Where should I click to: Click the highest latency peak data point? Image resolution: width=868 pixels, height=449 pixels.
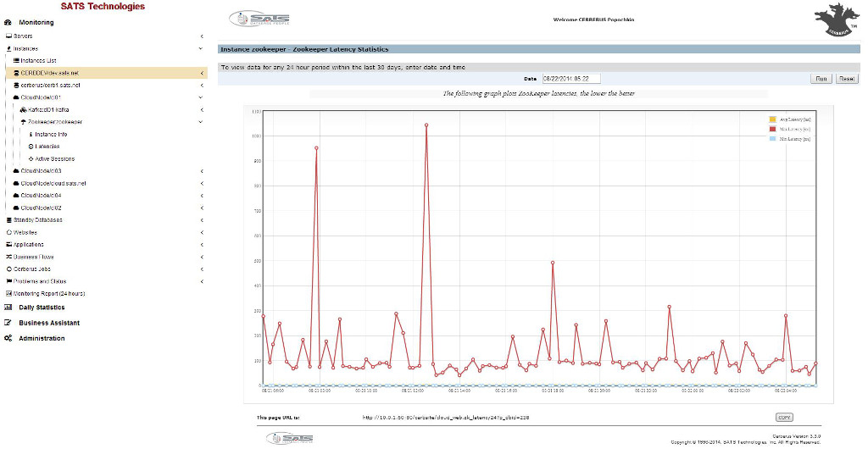coord(426,125)
